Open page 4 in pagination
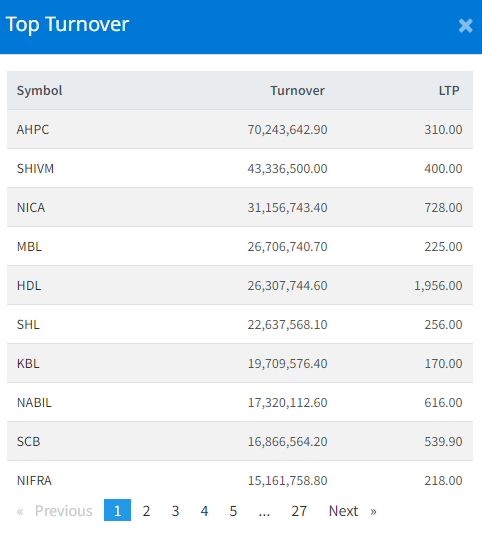482x539 pixels. point(204,510)
